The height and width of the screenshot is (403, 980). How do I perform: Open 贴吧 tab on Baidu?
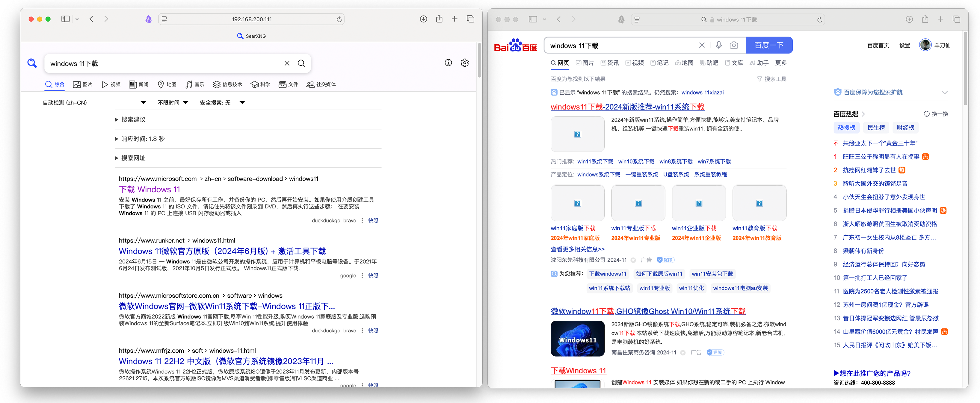click(709, 63)
